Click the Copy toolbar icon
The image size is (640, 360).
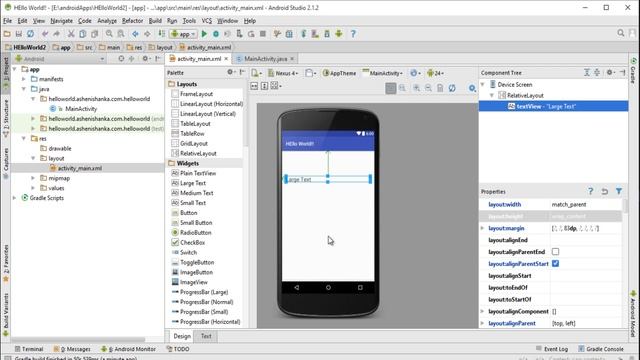click(82, 34)
